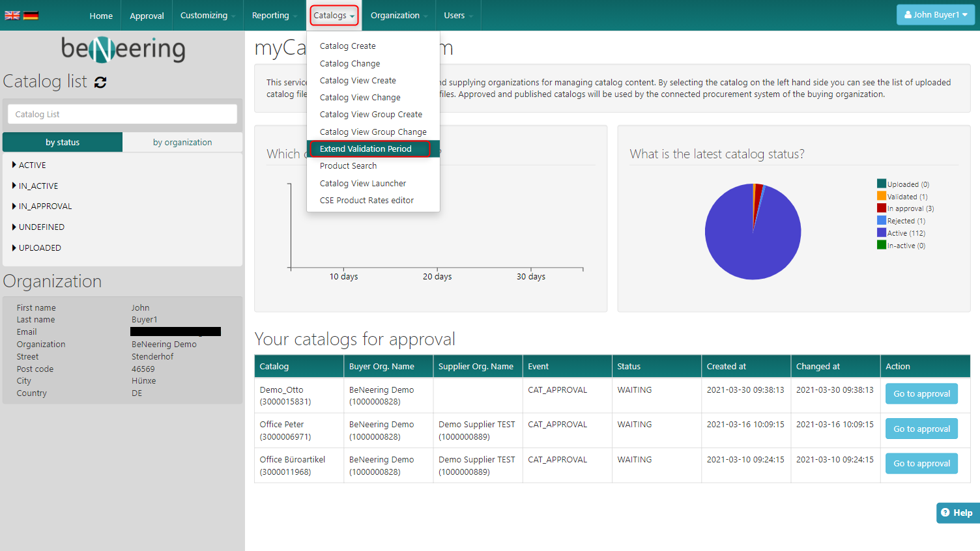Select Extend Validation Period menu entry
980x551 pixels.
pos(366,149)
